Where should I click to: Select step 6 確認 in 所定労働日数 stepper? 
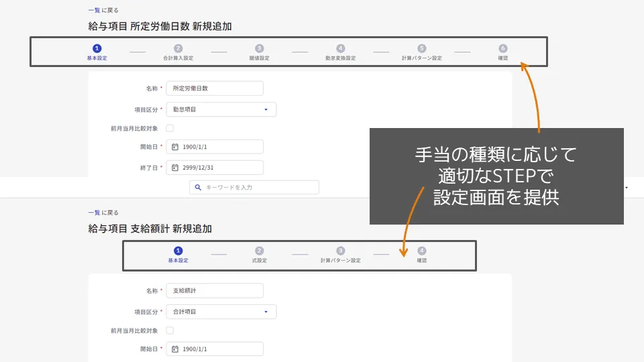click(x=503, y=52)
